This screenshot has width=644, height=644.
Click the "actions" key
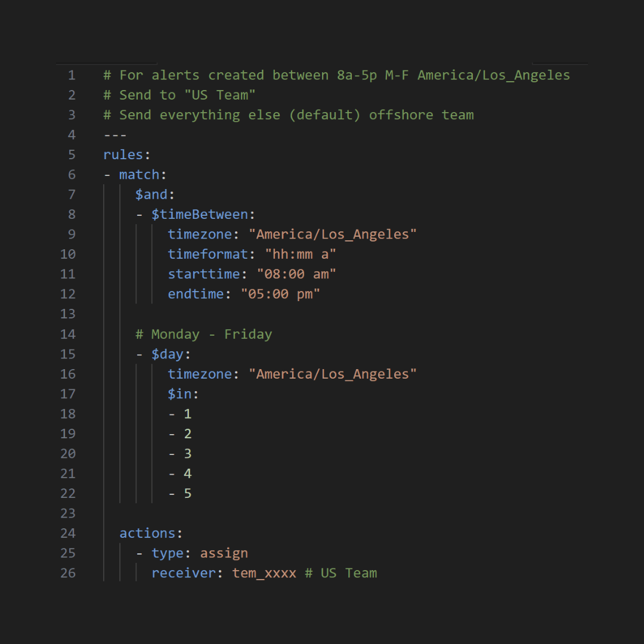coord(147,533)
